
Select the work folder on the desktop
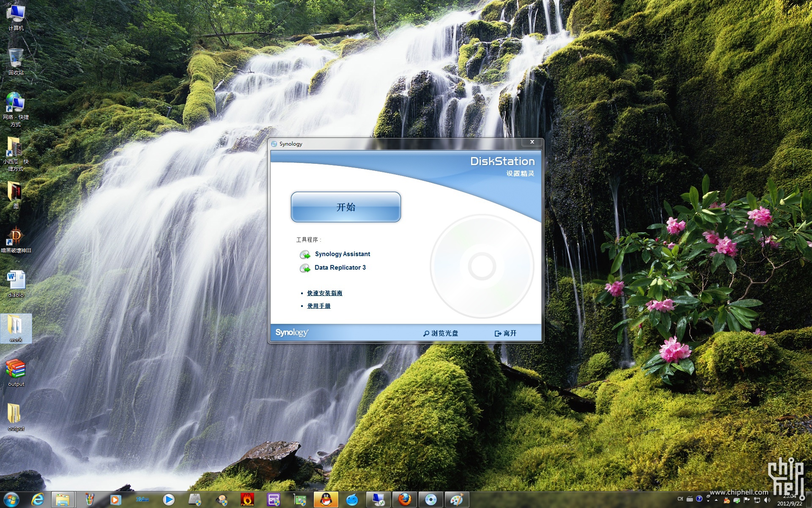pyautogui.click(x=16, y=329)
